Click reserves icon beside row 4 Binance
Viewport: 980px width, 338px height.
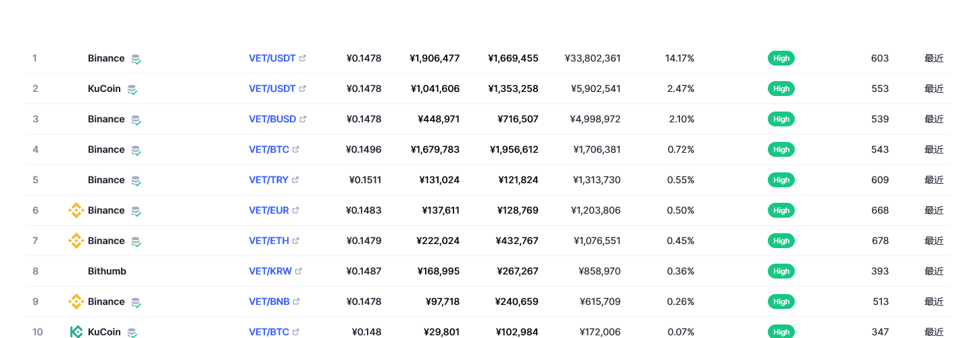click(x=136, y=150)
